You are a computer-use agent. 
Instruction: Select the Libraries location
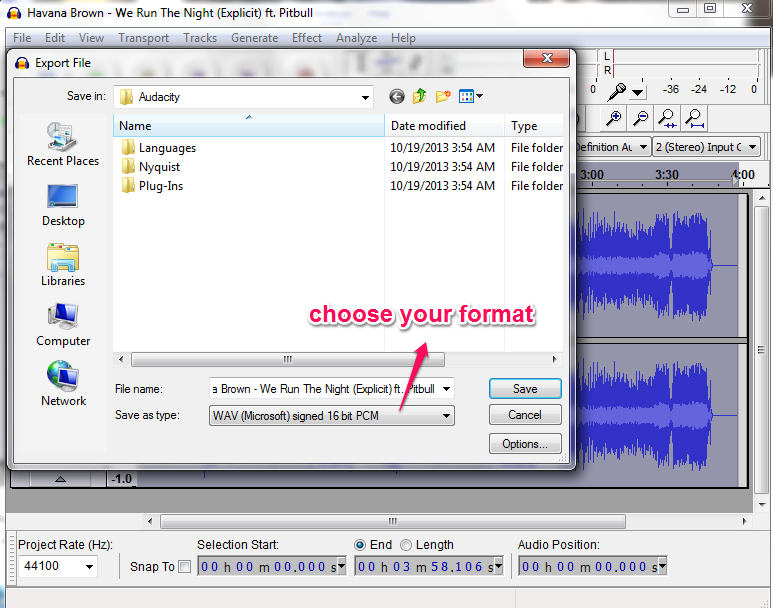[x=63, y=265]
